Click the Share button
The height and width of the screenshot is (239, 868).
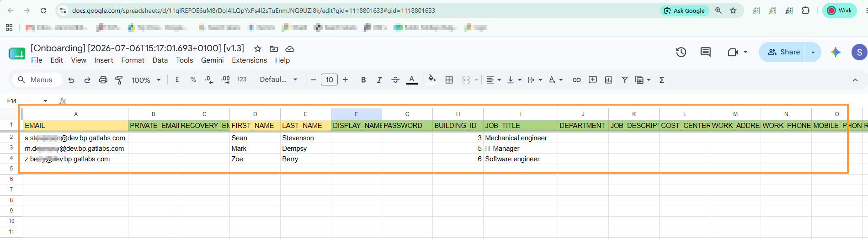[782, 52]
